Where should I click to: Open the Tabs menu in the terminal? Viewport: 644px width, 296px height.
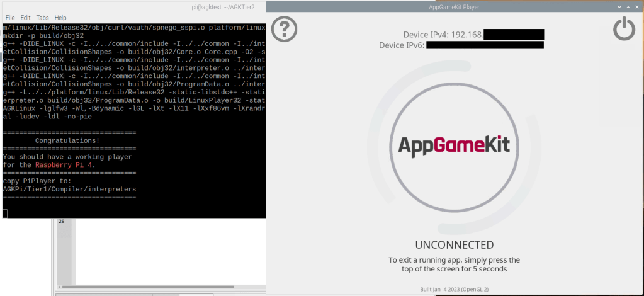point(42,18)
